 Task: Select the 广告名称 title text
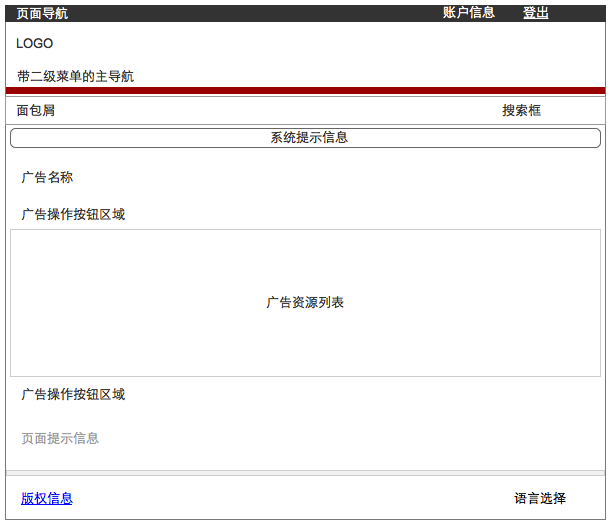point(47,178)
